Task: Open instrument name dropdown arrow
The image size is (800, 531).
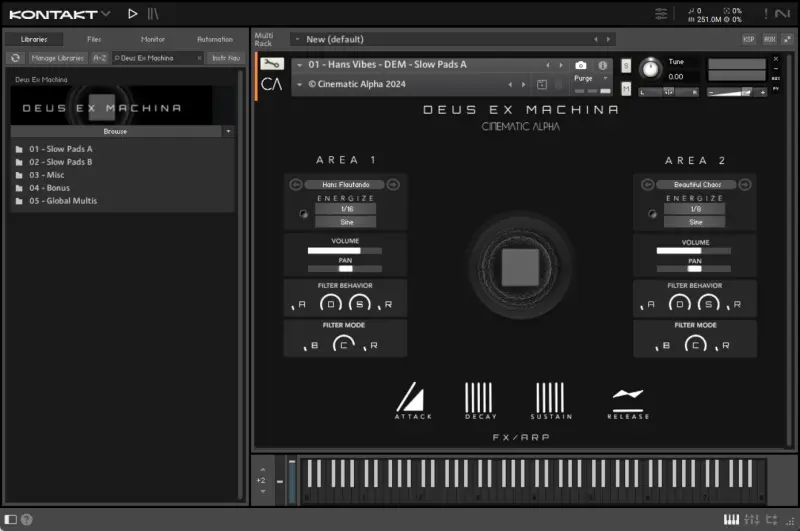Action: 299,65
